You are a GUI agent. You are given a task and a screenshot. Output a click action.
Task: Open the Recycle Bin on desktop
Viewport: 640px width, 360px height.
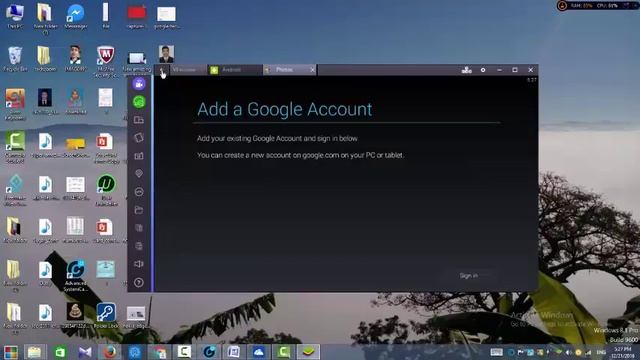[x=15, y=59]
